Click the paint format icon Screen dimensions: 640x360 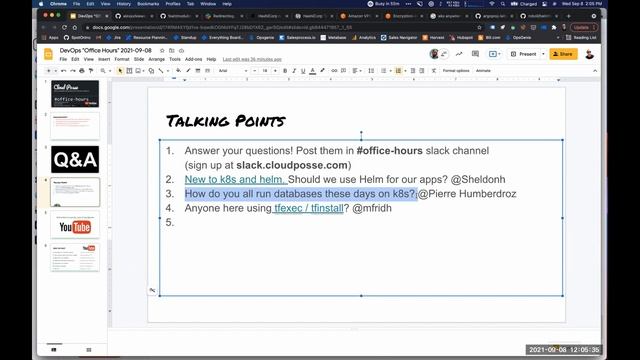tap(91, 71)
